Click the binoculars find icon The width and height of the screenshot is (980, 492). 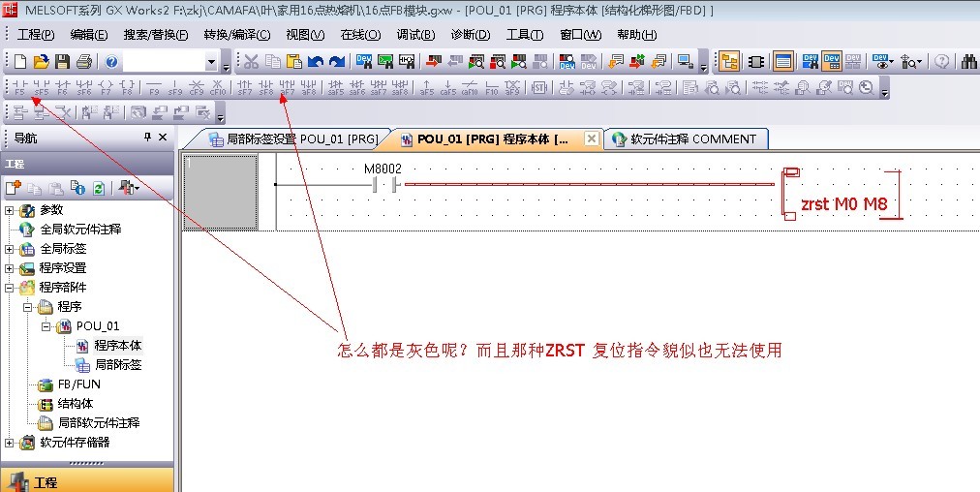coord(968,62)
